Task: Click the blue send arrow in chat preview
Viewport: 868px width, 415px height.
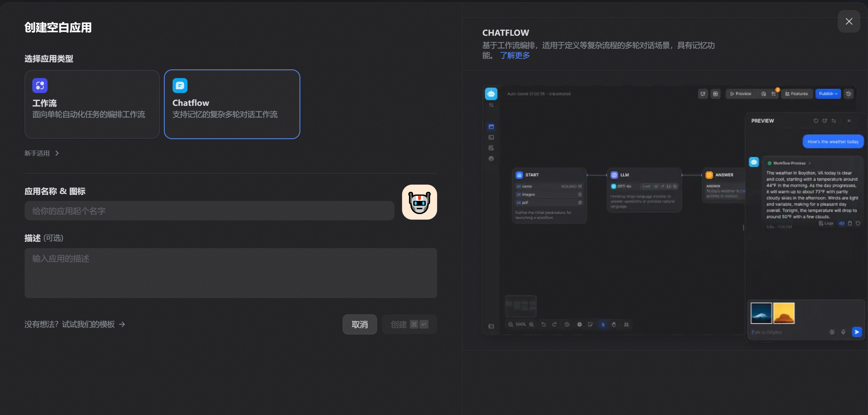Action: tap(857, 332)
